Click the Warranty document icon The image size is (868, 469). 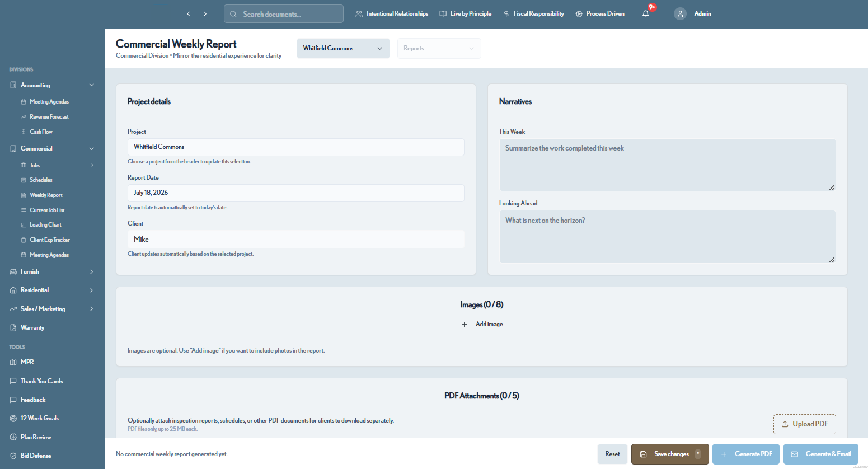13,327
